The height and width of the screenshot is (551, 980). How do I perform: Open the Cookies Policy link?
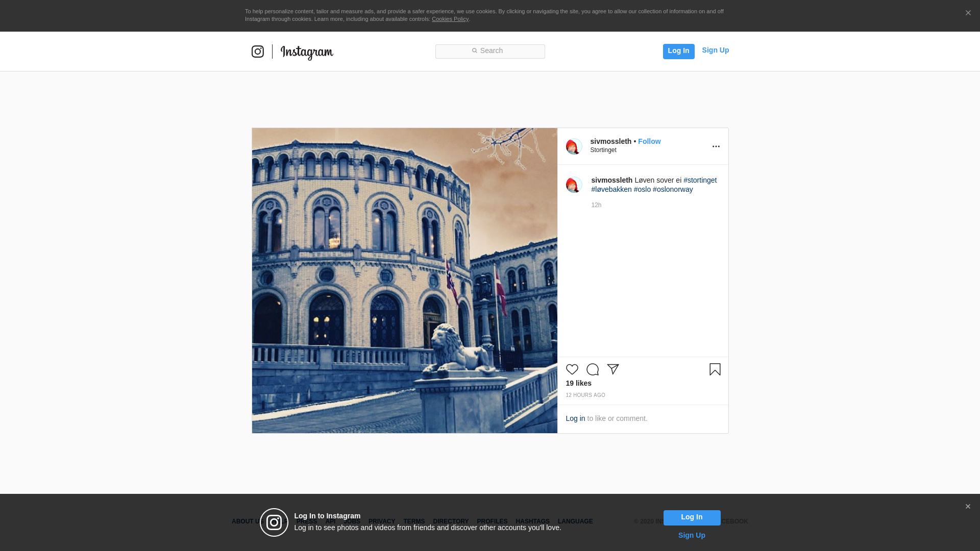click(450, 19)
